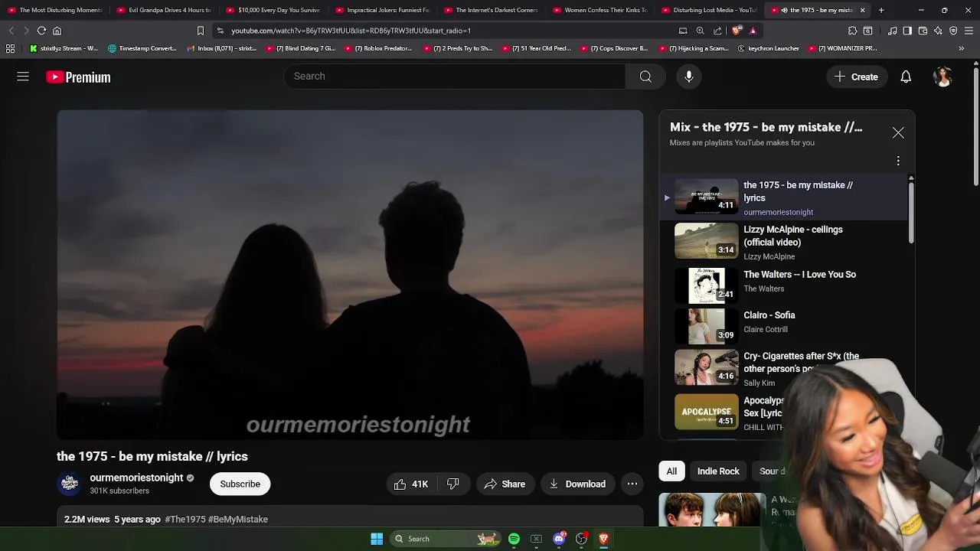Image resolution: width=980 pixels, height=551 pixels.
Task: Switch to Disturbing Lost Media tab
Action: (x=710, y=10)
